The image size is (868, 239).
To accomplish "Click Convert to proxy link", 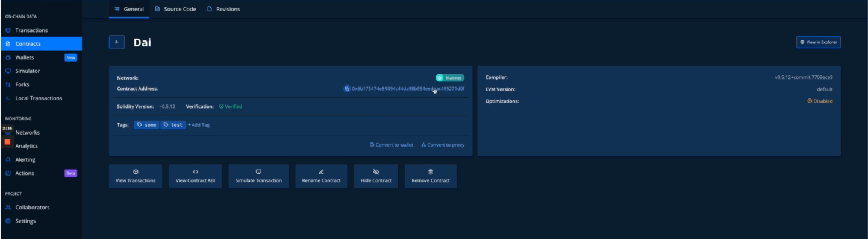I will tap(443, 145).
